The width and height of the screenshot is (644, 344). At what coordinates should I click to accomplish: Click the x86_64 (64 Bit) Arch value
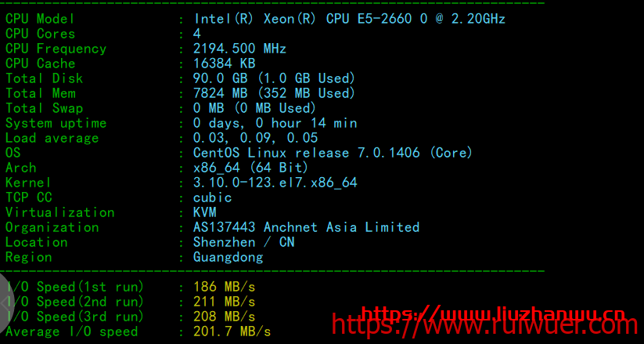[x=250, y=168]
